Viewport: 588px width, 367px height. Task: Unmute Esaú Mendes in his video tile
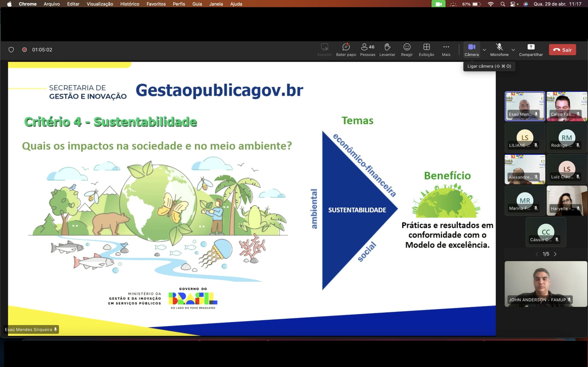coord(536,114)
